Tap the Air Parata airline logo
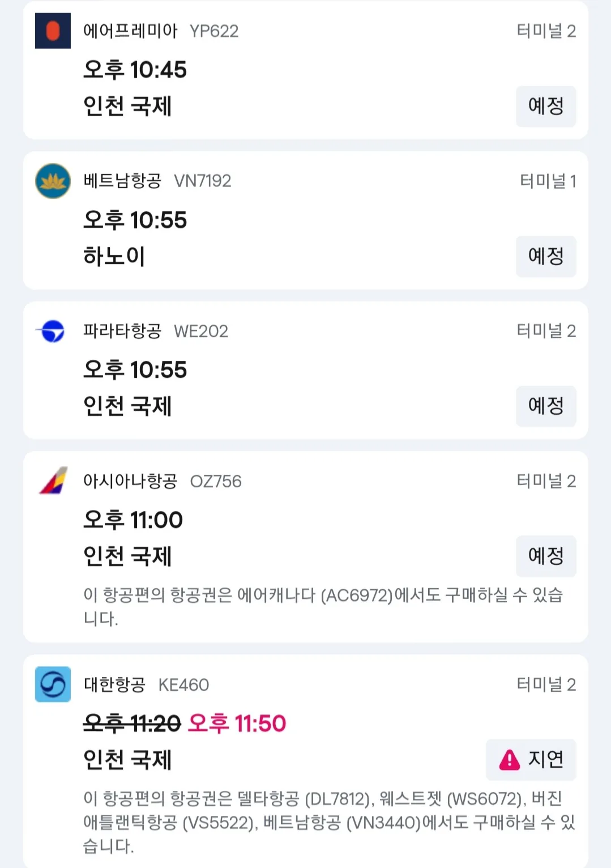Screen dimensions: 611x868 point(53,331)
